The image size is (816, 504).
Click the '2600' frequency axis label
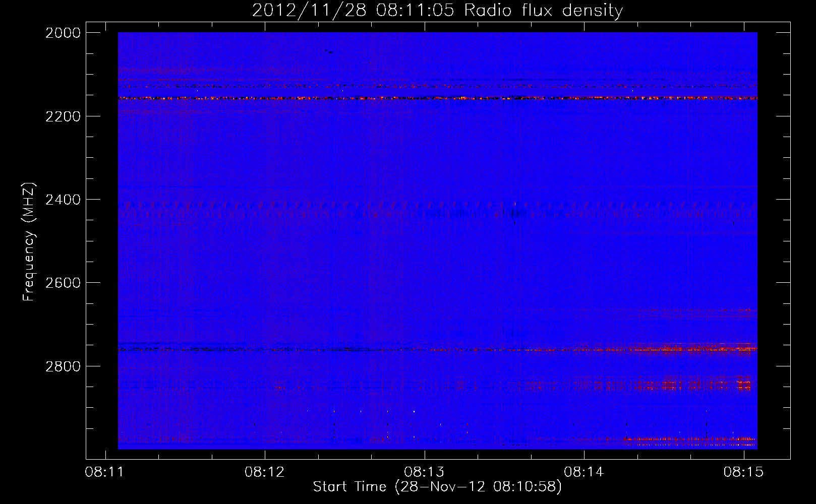click(63, 283)
